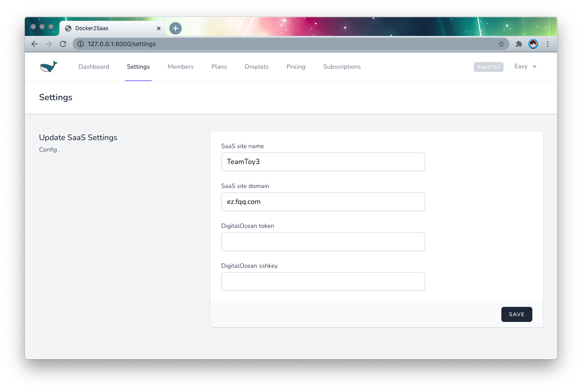This screenshot has height=392, width=582.
Task: Click the address bar URL 127.0.0.1:8000/settings
Action: [122, 44]
